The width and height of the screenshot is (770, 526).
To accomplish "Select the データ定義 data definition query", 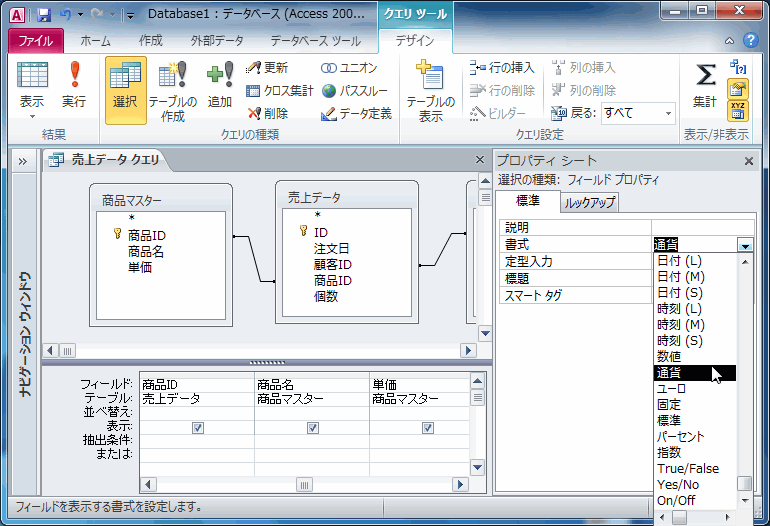I will [357, 113].
